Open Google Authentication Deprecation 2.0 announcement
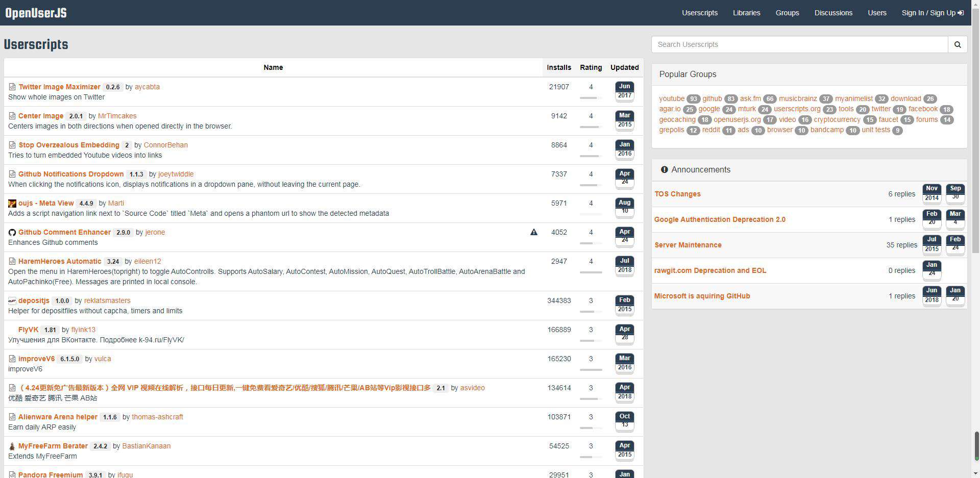 (x=720, y=219)
